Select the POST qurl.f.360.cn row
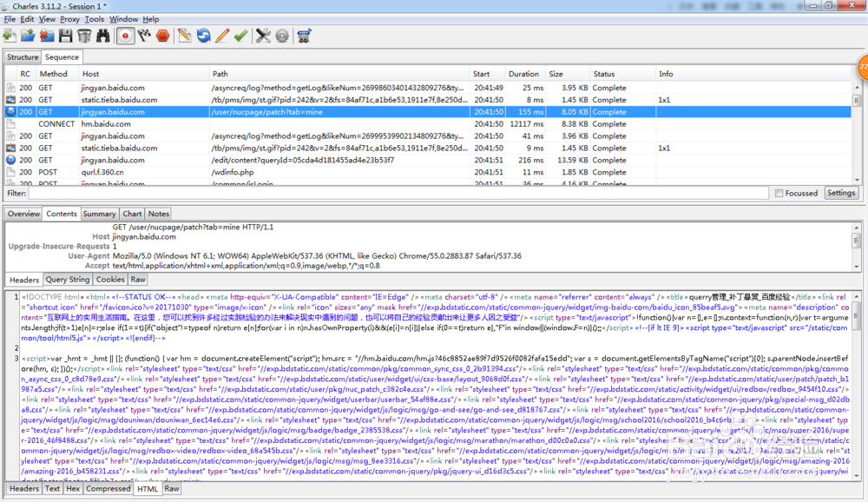 tap(428, 172)
